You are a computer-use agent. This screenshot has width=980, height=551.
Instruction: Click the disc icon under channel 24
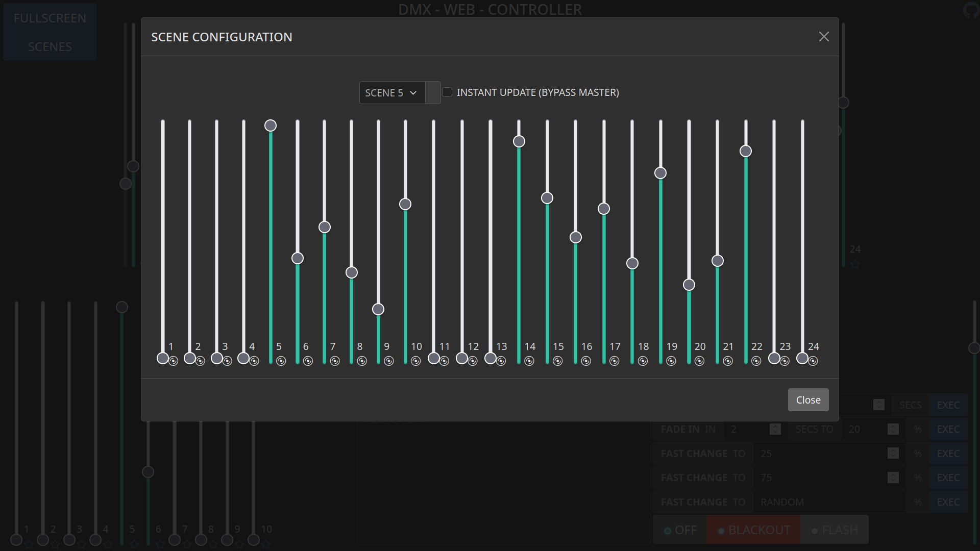click(813, 361)
